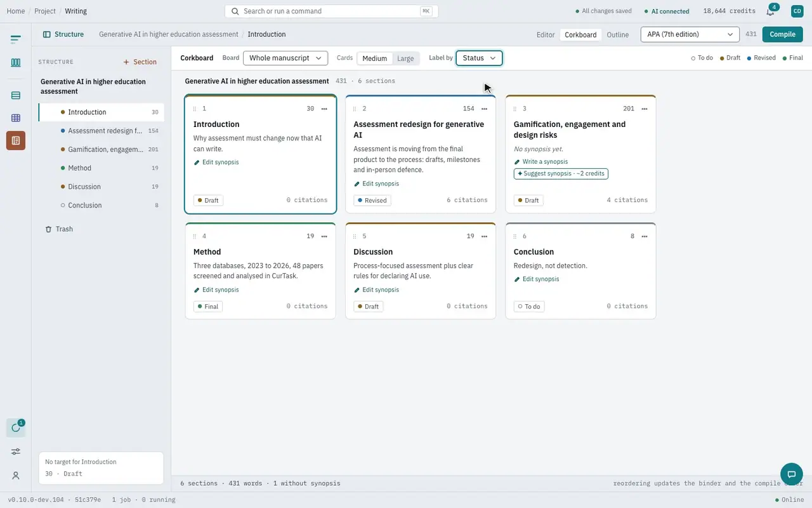Open the chat bubble button
This screenshot has width=812, height=508.
click(x=791, y=474)
